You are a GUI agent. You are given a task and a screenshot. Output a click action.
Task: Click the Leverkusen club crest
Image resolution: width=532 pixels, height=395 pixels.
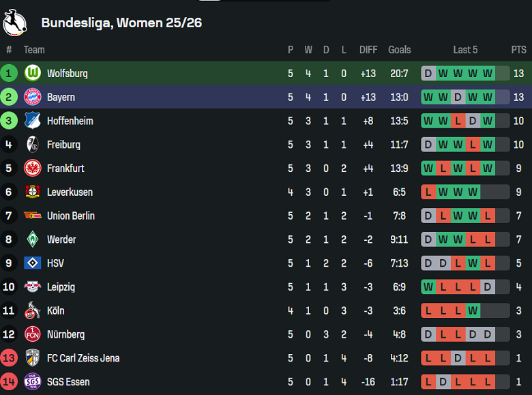[33, 192]
